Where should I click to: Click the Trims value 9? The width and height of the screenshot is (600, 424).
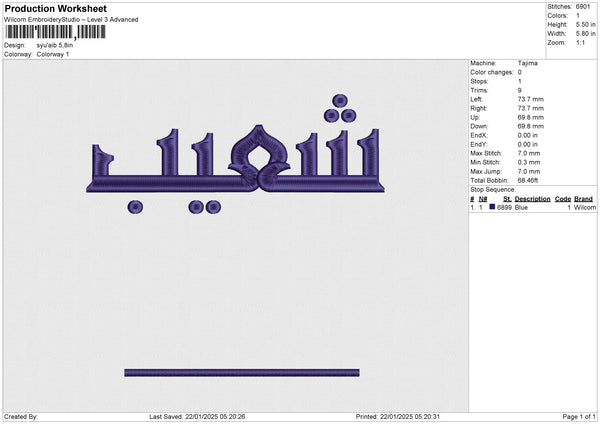(x=520, y=90)
